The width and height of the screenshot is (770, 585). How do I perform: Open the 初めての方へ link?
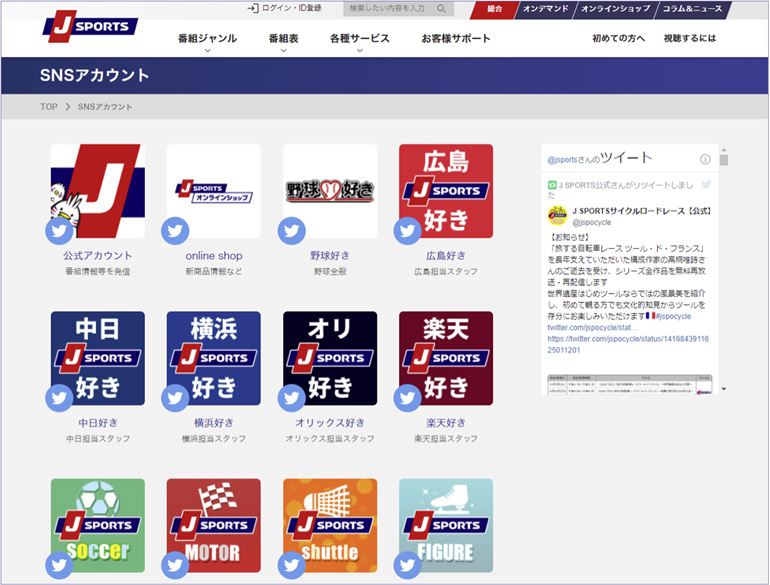click(x=619, y=38)
